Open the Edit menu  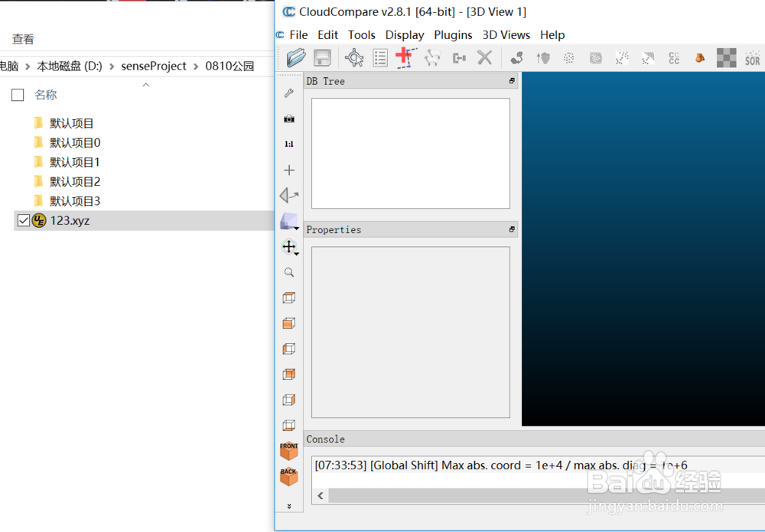click(x=327, y=35)
